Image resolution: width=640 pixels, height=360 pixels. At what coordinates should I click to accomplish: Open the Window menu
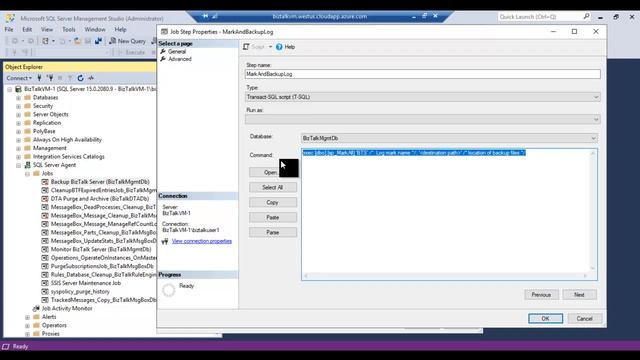coord(95,29)
